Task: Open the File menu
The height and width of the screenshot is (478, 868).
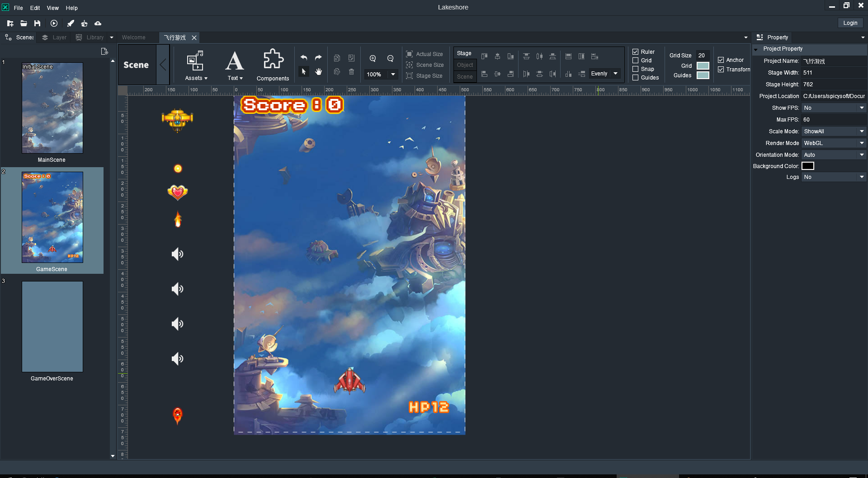Action: [x=18, y=8]
